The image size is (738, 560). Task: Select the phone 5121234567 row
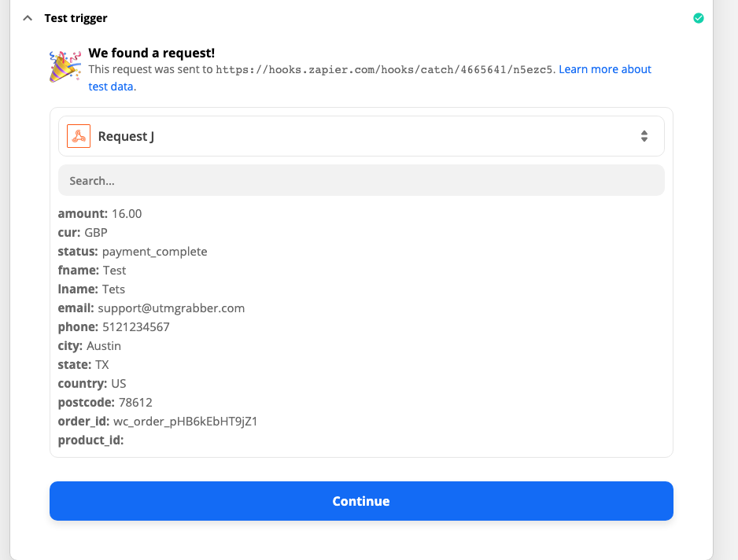(x=113, y=326)
